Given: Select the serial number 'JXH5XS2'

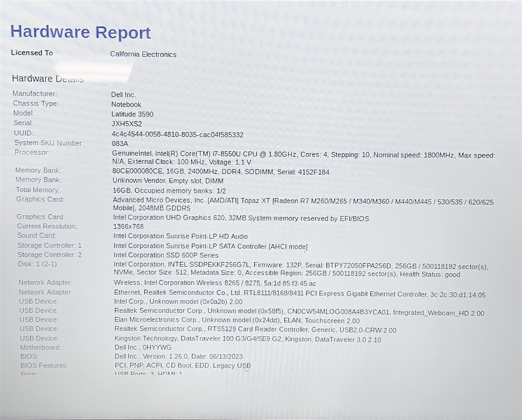Looking at the screenshot, I should click(127, 124).
